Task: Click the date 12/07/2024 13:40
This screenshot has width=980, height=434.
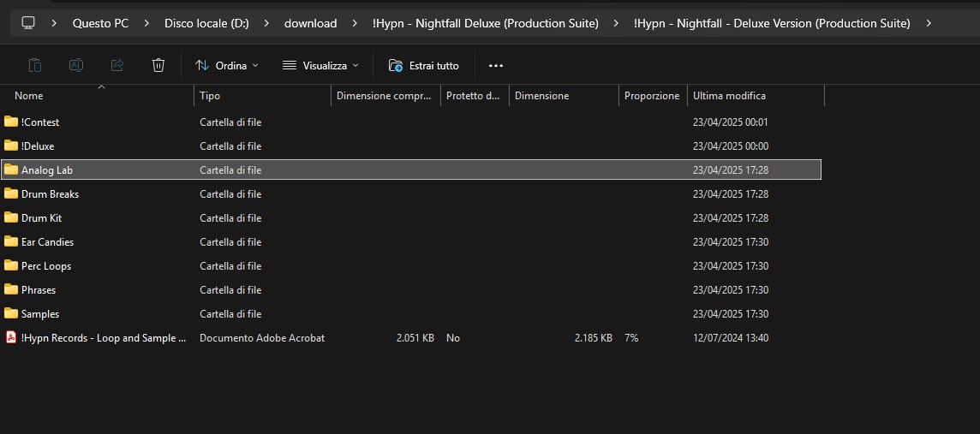Action: pos(731,338)
